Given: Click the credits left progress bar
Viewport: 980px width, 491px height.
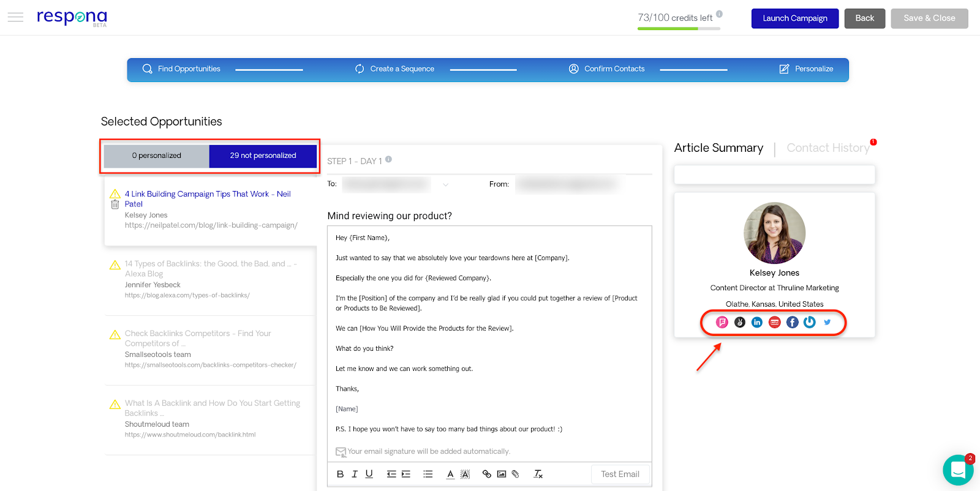Looking at the screenshot, I should 679,29.
